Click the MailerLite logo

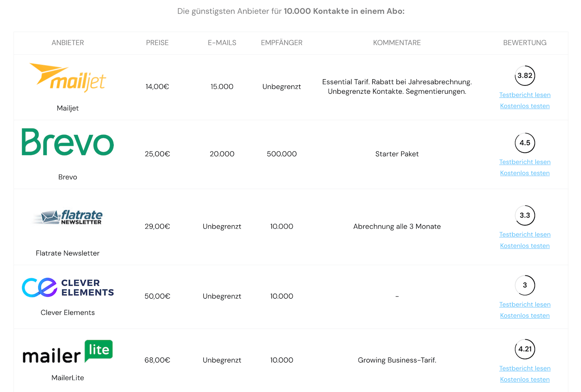[x=68, y=352]
